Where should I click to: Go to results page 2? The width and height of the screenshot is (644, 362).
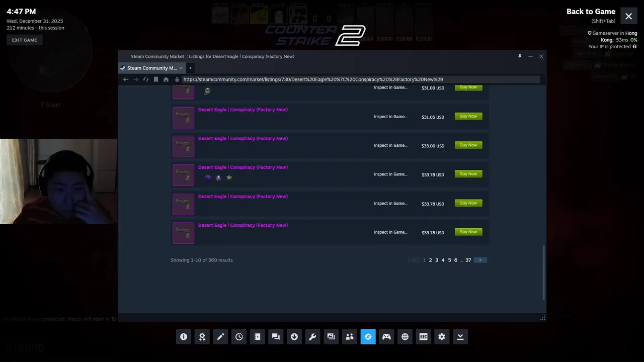pos(430,260)
